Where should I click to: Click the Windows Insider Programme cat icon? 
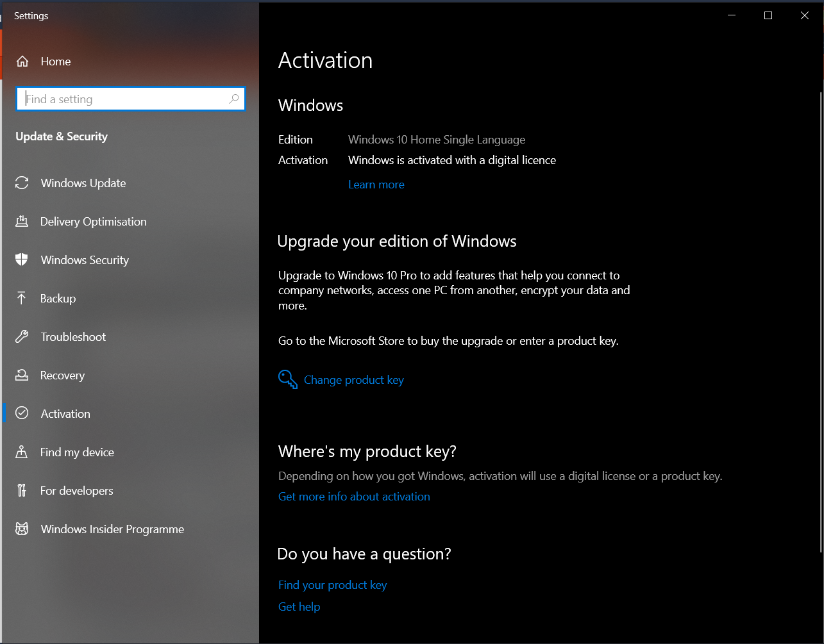coord(22,529)
